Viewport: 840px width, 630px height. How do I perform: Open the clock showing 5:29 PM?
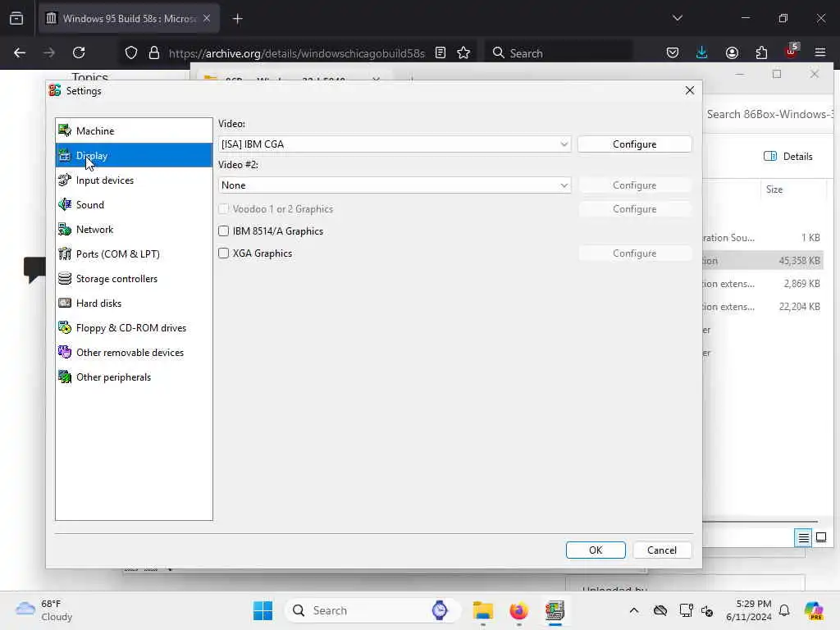[748, 610]
